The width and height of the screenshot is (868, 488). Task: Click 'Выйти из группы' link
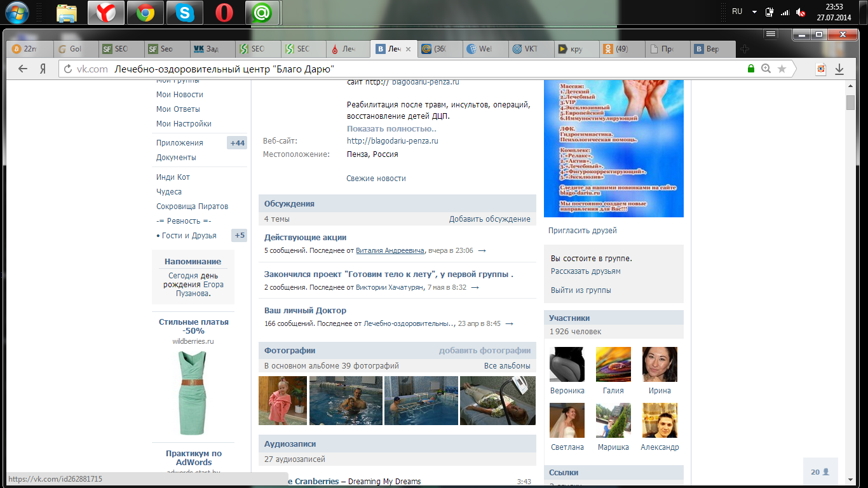[x=581, y=290]
